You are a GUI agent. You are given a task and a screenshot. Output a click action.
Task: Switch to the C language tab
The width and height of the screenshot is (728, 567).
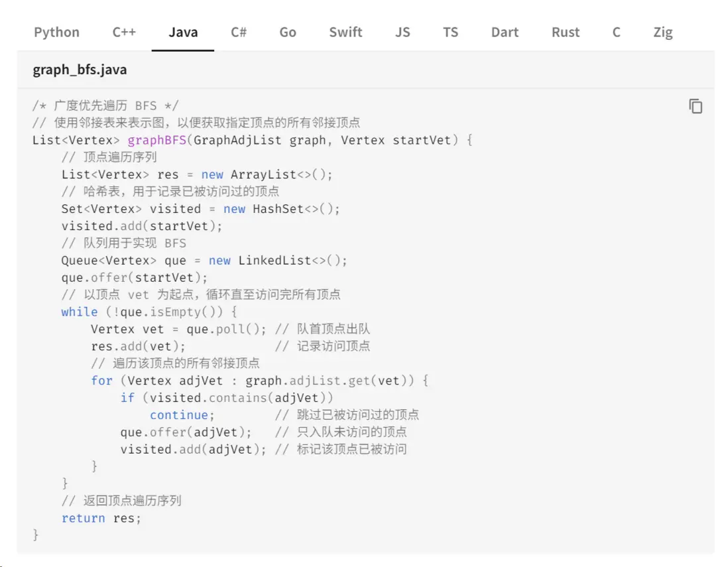[616, 32]
